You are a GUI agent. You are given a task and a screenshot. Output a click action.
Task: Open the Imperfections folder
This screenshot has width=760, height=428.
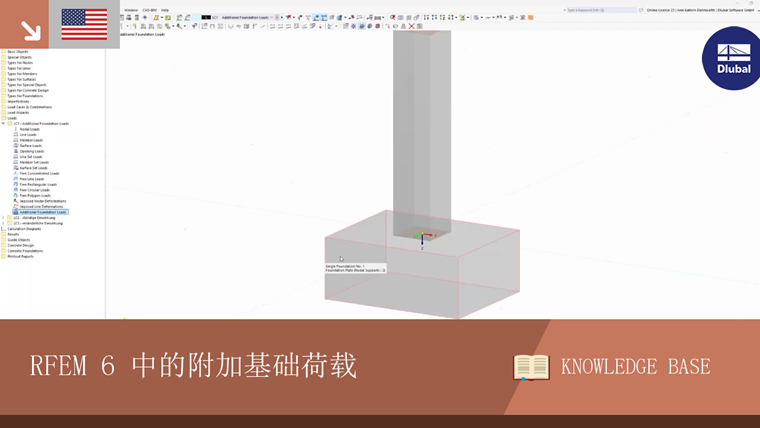(x=16, y=102)
